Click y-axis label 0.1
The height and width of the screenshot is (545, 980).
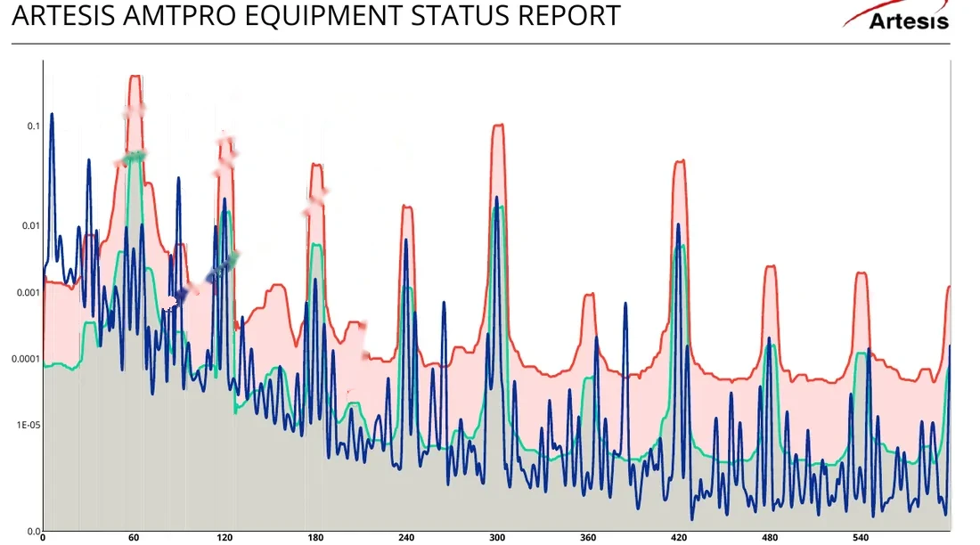coord(33,126)
